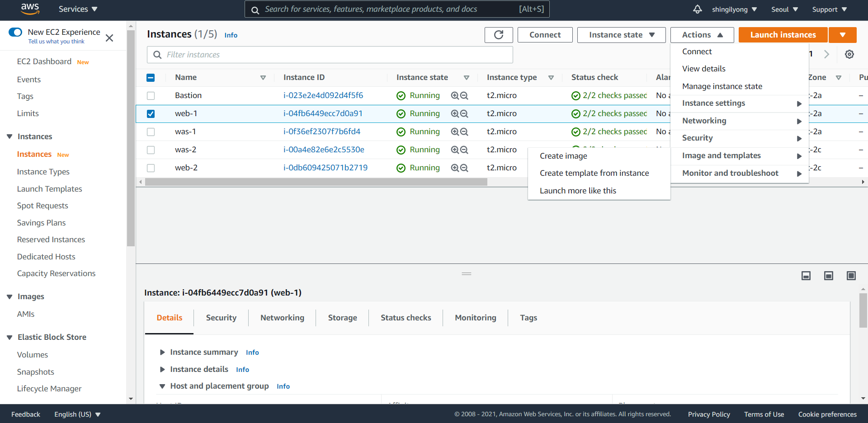Toggle the New EC2 Experience switch
Viewport: 868px width, 423px height.
[15, 32]
